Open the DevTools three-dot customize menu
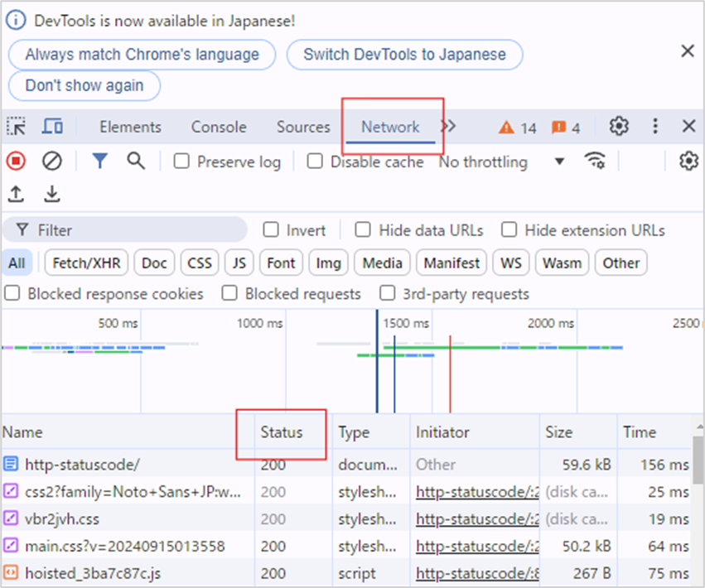Screen dimensions: 705x588 [655, 127]
